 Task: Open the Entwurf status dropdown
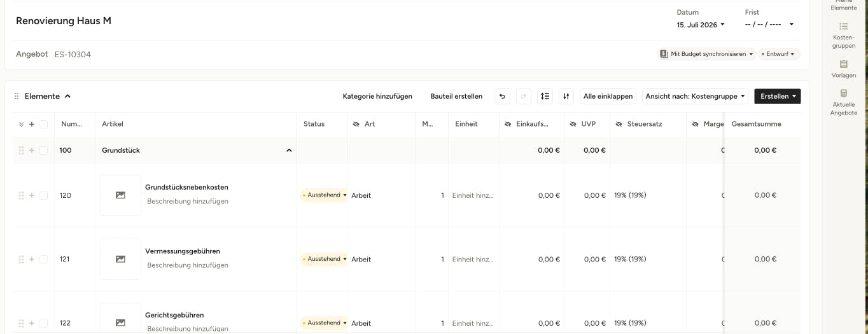click(779, 54)
